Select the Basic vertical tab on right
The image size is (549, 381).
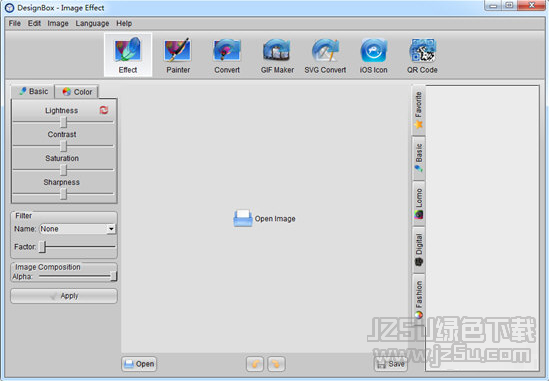[x=418, y=158]
